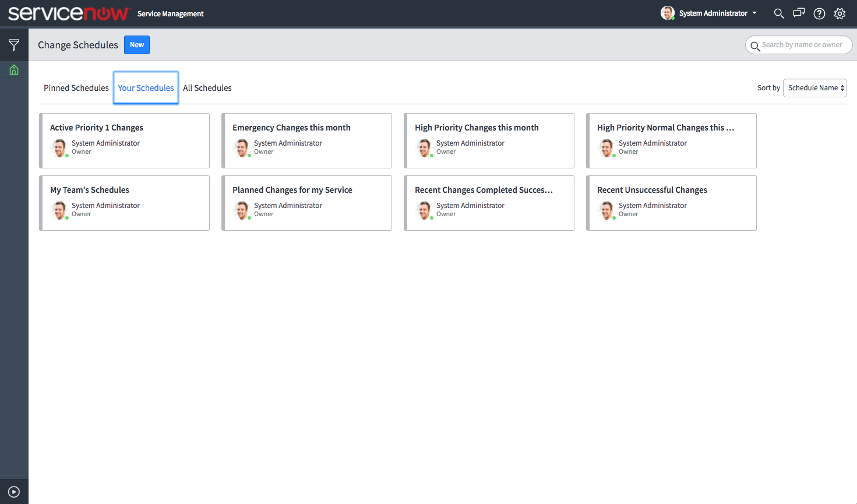Click the Change Schedules page heading
This screenshot has width=857, height=504.
click(78, 45)
